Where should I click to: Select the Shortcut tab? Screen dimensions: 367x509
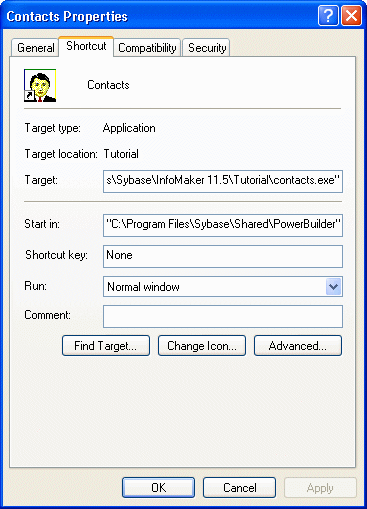pos(86,46)
